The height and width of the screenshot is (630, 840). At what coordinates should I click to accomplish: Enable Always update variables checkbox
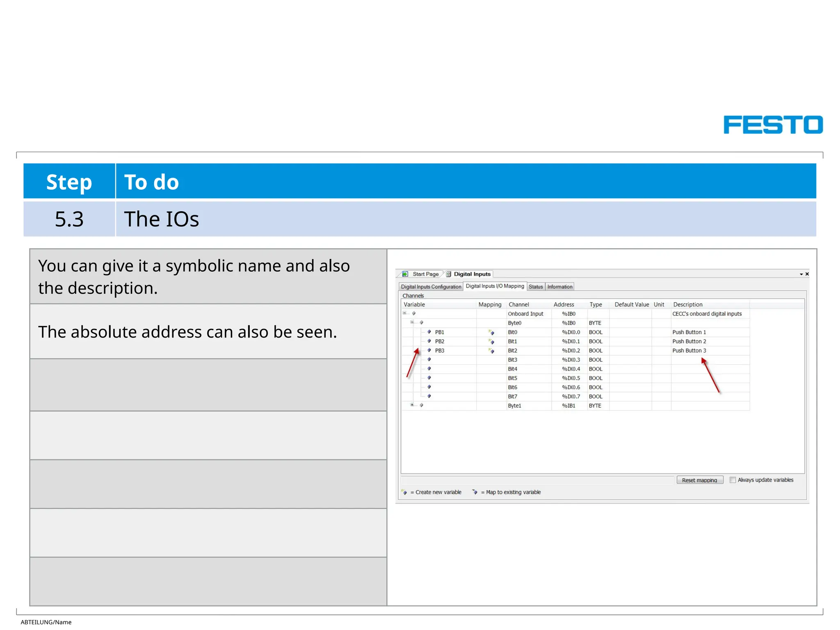pos(733,480)
